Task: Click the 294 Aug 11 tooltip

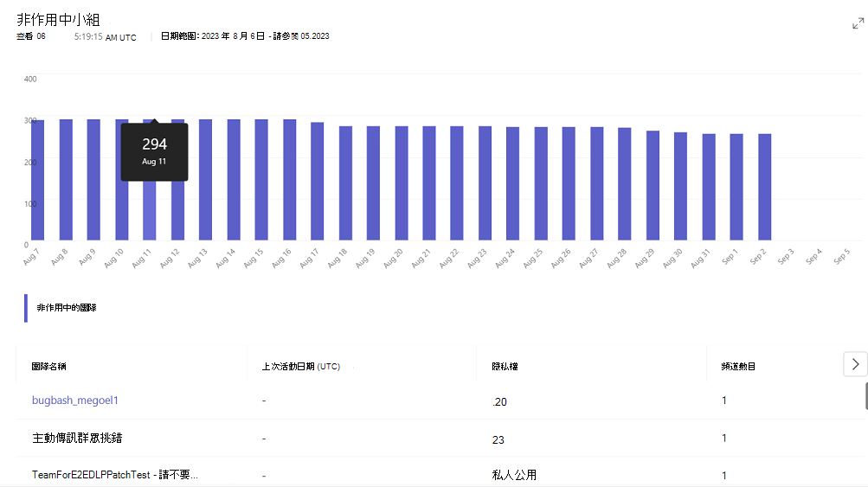Action: 154,151
